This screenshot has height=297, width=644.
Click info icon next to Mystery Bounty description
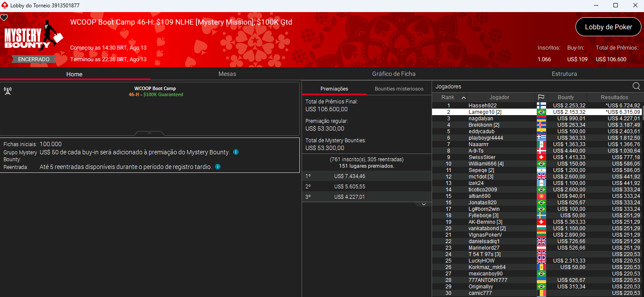point(236,152)
